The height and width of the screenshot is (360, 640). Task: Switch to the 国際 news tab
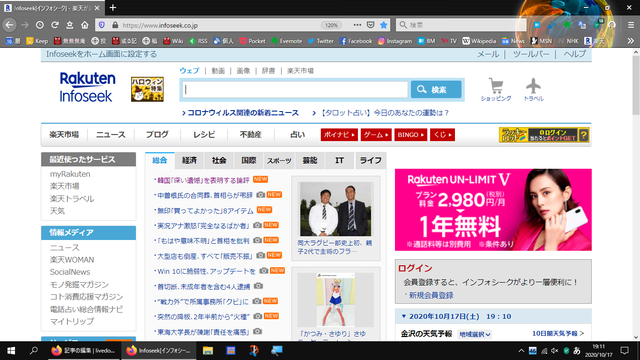(x=249, y=160)
